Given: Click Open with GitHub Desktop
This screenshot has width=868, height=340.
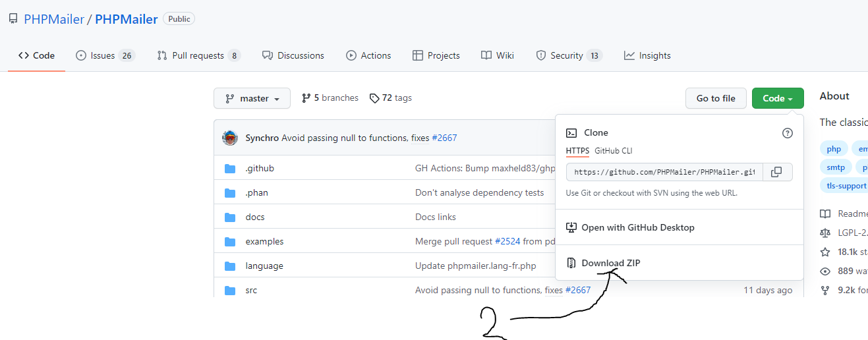Looking at the screenshot, I should tap(631, 227).
